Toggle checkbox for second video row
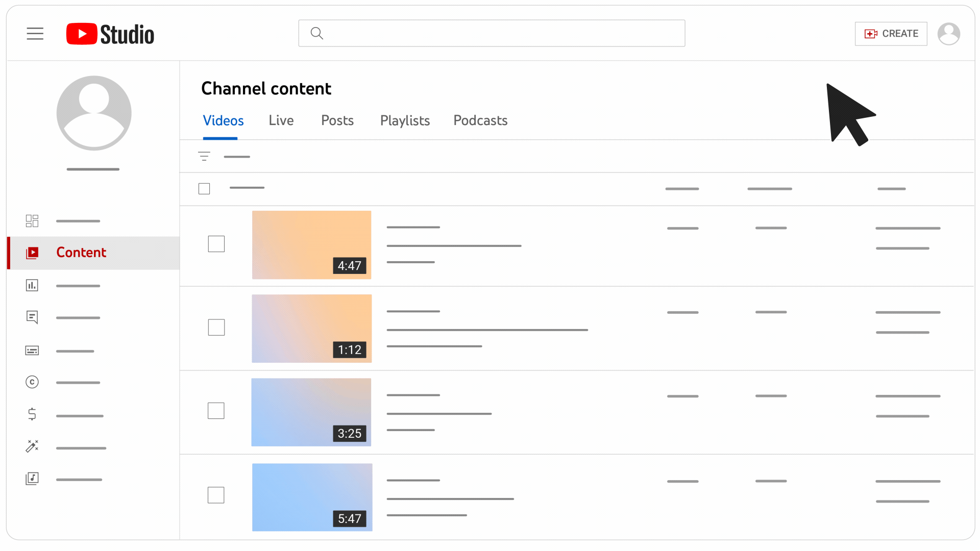The image size is (980, 551). pos(217,328)
